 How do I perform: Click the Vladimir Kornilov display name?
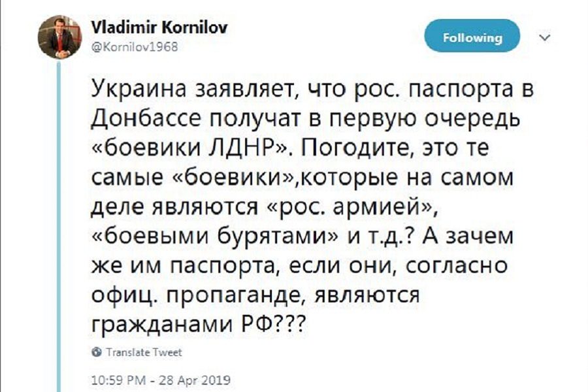[159, 27]
